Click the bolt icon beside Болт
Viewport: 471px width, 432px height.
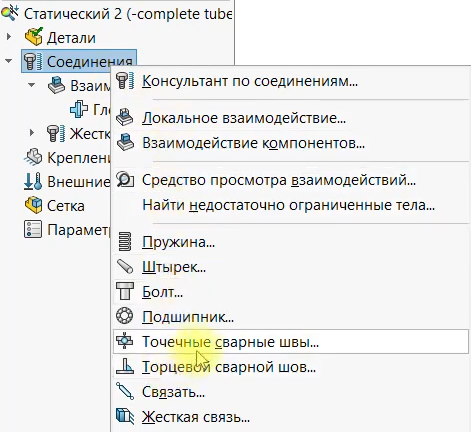point(125,291)
